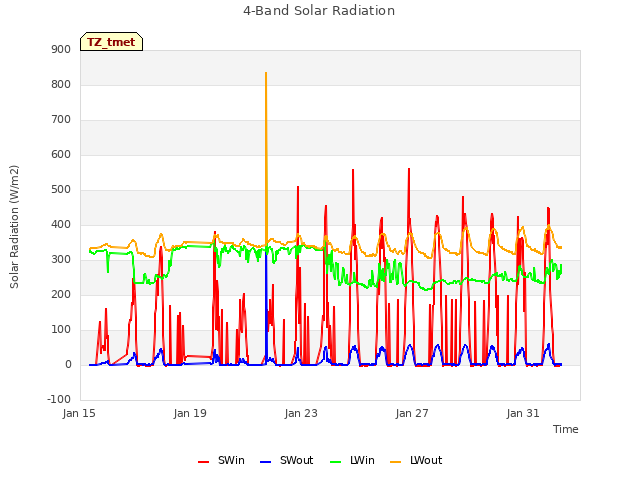
Task: Click the 800 y-axis tick label
Action: click(x=61, y=85)
